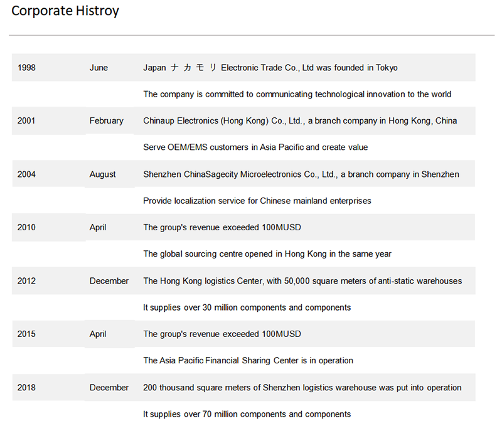Select the 2012 year cell
This screenshot has width=502, height=448.
coord(27,281)
